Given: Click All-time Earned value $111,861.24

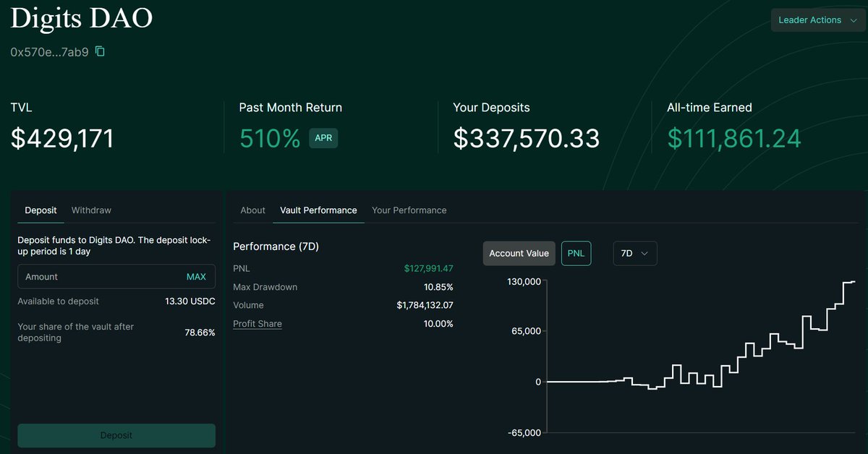Looking at the screenshot, I should (734, 138).
